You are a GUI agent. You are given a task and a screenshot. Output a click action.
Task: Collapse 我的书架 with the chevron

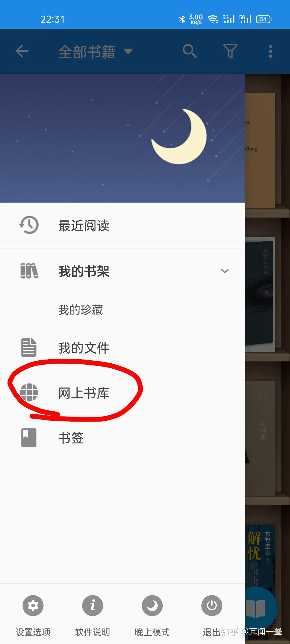[224, 271]
